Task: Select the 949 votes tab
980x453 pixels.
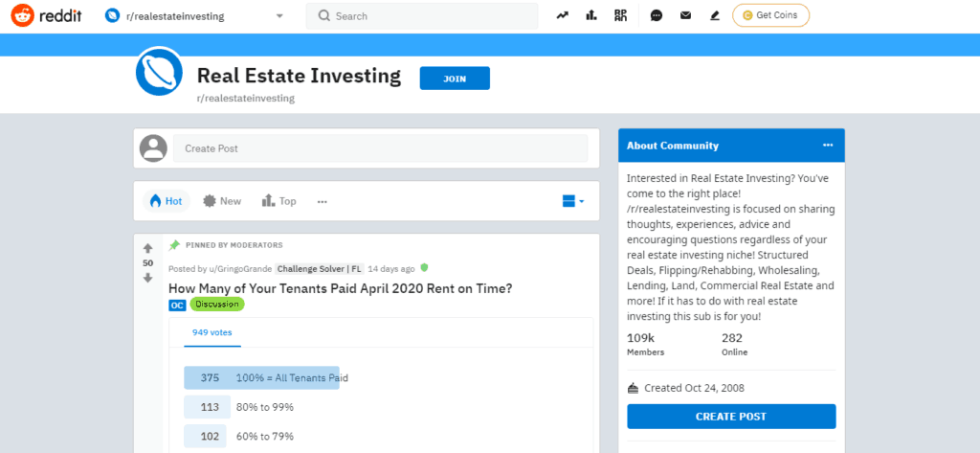Action: coord(212,333)
